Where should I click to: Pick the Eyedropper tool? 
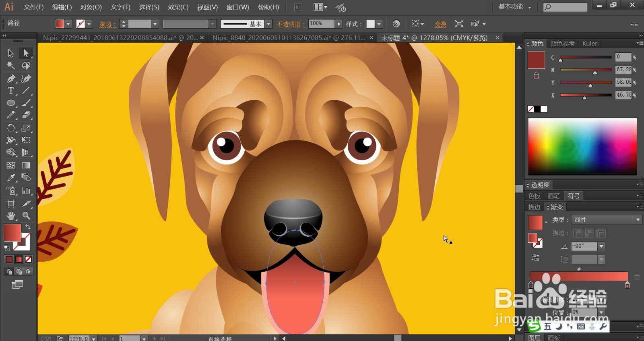coord(11,177)
